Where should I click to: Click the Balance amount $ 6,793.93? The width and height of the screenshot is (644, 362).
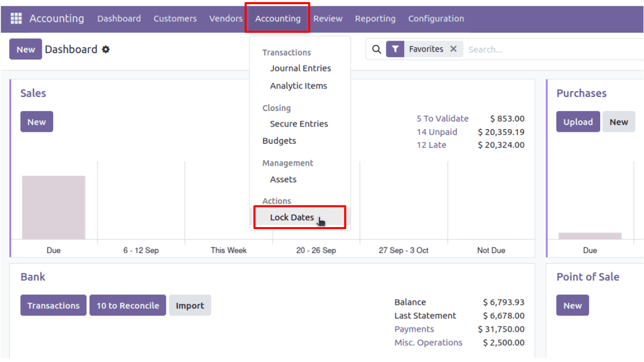click(504, 302)
